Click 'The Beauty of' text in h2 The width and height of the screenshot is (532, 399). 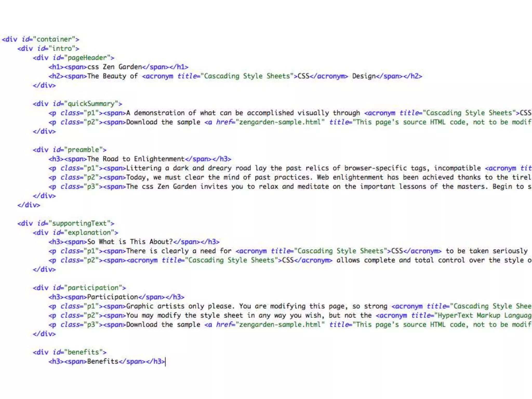(112, 76)
